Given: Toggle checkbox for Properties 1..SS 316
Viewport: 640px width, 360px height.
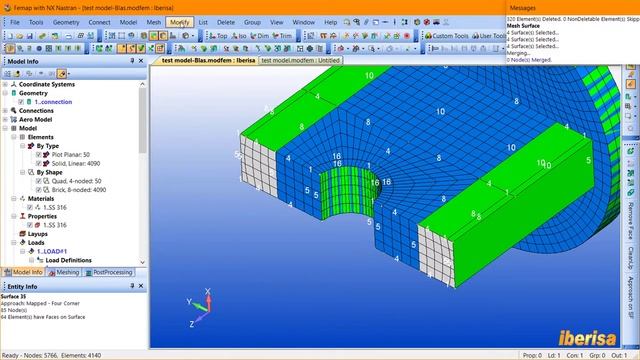Looking at the screenshot, I should 30,225.
